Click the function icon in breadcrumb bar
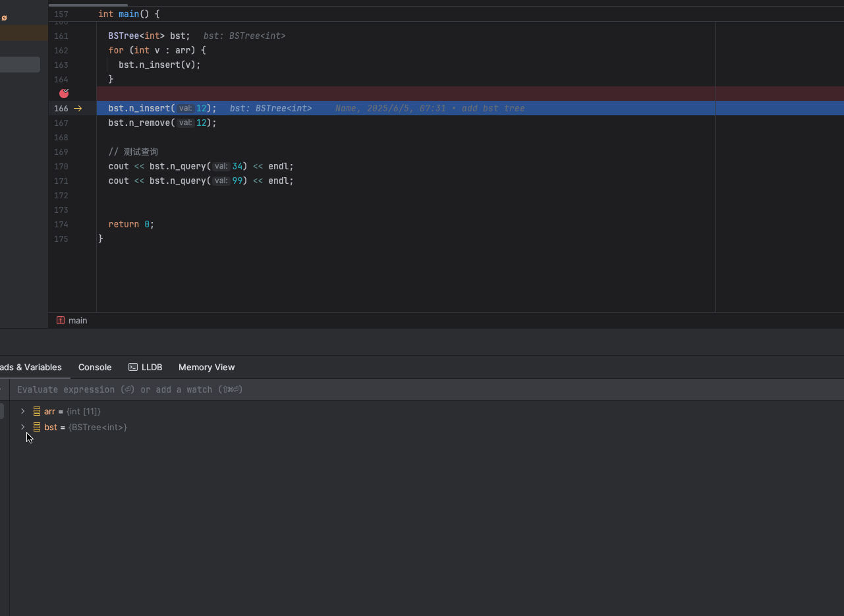The image size is (844, 616). (61, 320)
